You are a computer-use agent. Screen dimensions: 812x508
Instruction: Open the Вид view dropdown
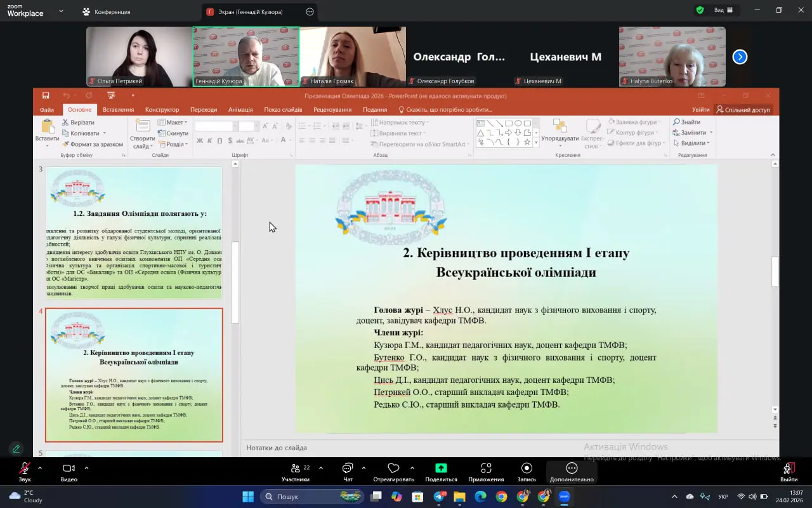point(723,10)
